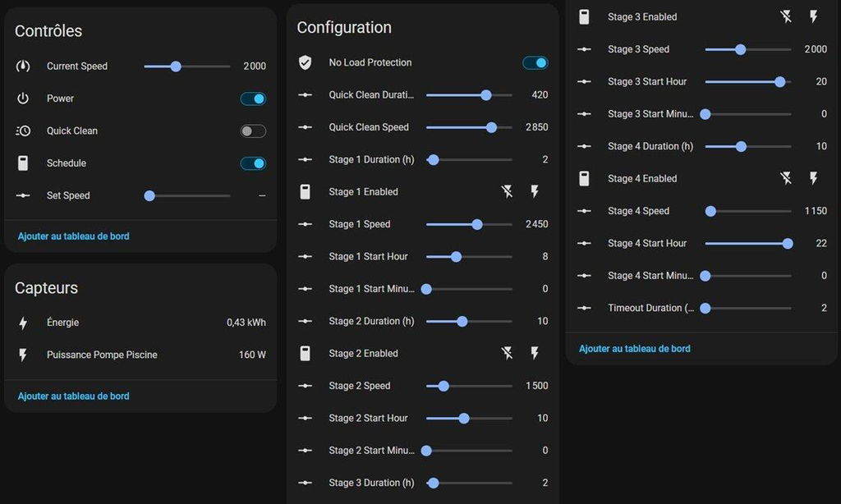
Task: Click the Énergie lightning bolt icon
Action: click(x=23, y=323)
